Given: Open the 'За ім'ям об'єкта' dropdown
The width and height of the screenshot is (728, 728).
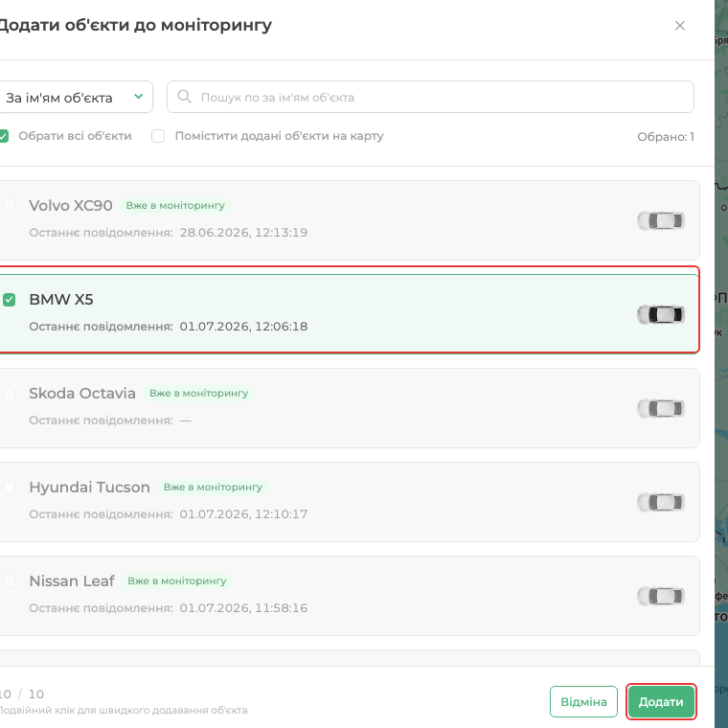Looking at the screenshot, I should (x=75, y=97).
